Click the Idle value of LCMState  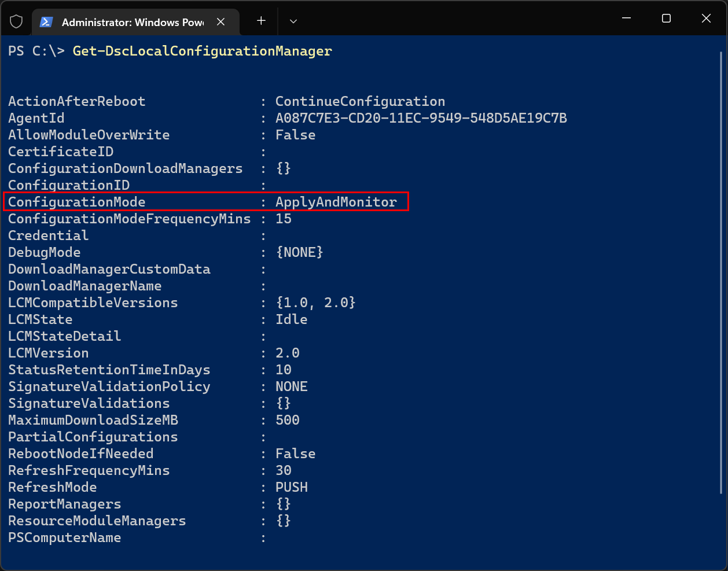(x=292, y=319)
